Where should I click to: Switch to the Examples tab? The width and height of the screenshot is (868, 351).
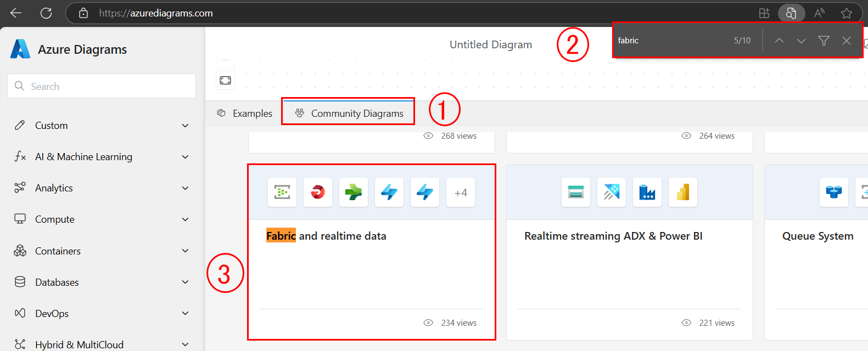pyautogui.click(x=245, y=114)
